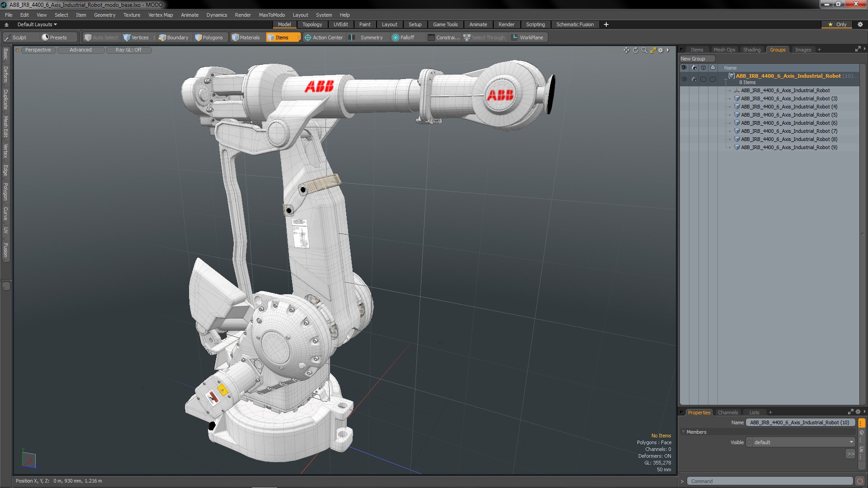Tick the second checkbox of the robot group
Image resolution: width=868 pixels, height=488 pixels.
click(713, 79)
